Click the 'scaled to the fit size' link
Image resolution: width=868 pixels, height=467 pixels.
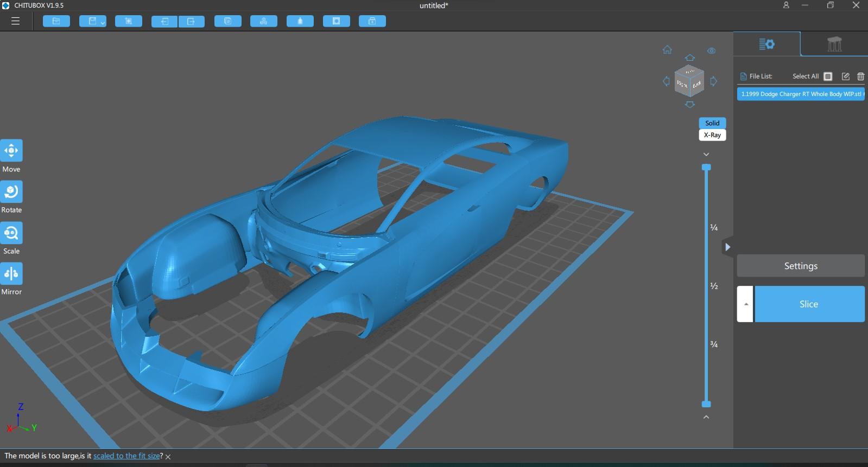(x=126, y=456)
